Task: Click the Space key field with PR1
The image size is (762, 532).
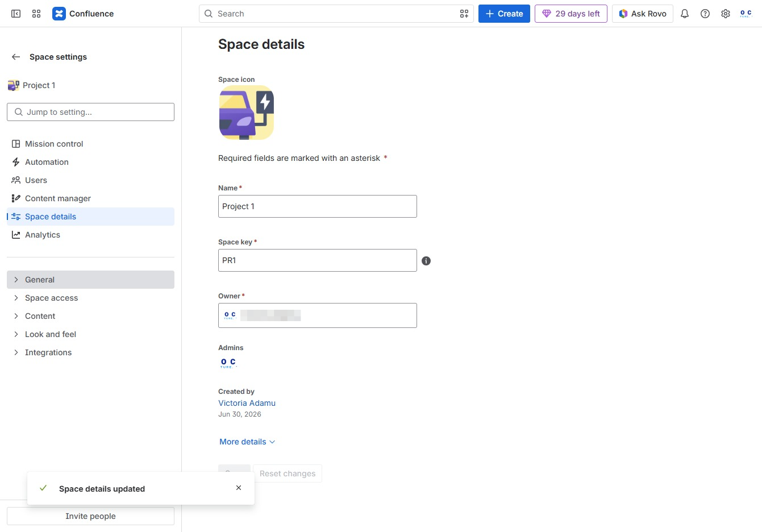Action: [318, 260]
